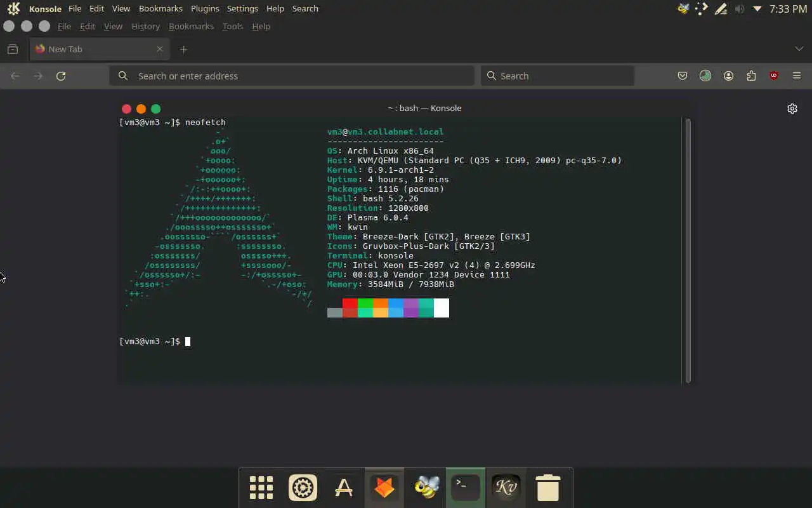This screenshot has width=812, height=508.
Task: Click the 'neofetch' command text
Action: 206,122
